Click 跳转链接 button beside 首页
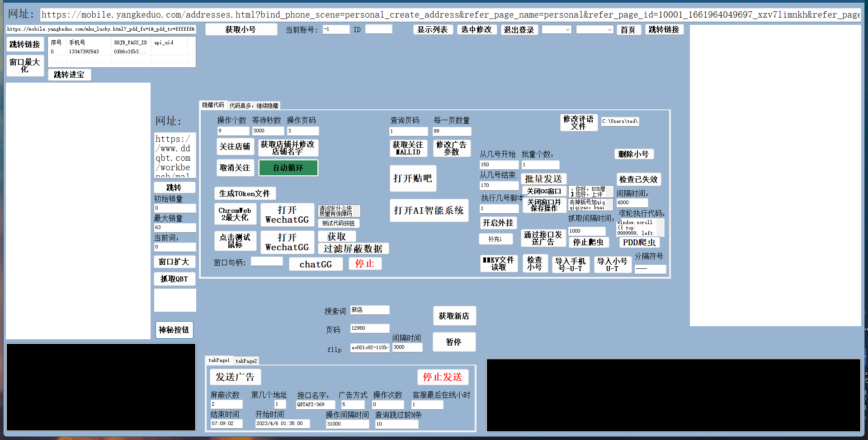 coord(664,29)
